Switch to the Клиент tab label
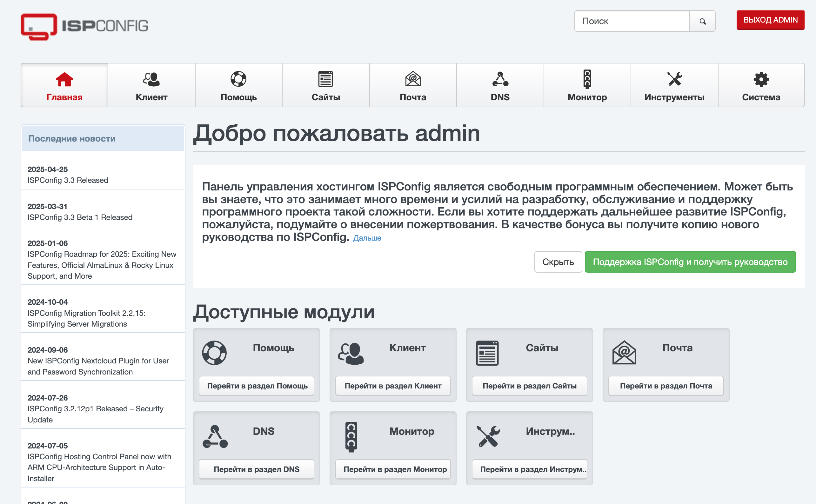The image size is (816, 504). (x=151, y=97)
